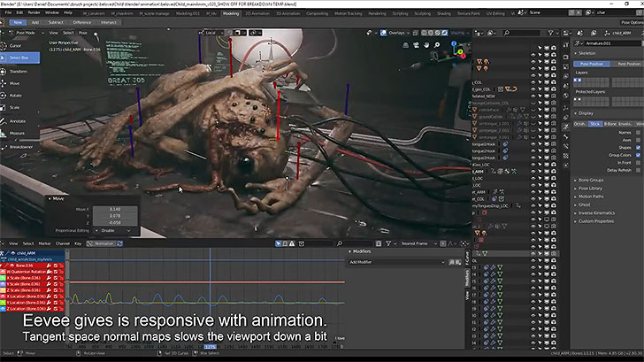The height and width of the screenshot is (362, 644).
Task: Select the Breakdowner pose tool
Action: tap(19, 147)
